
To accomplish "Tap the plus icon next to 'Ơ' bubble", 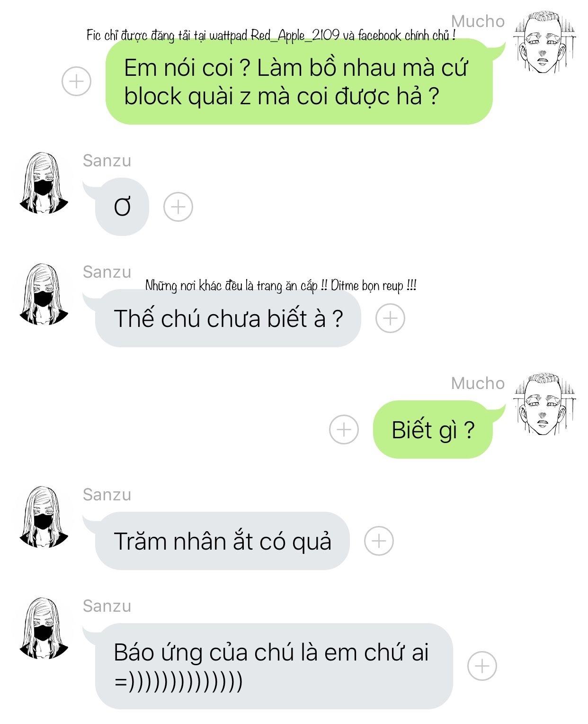I will point(178,207).
